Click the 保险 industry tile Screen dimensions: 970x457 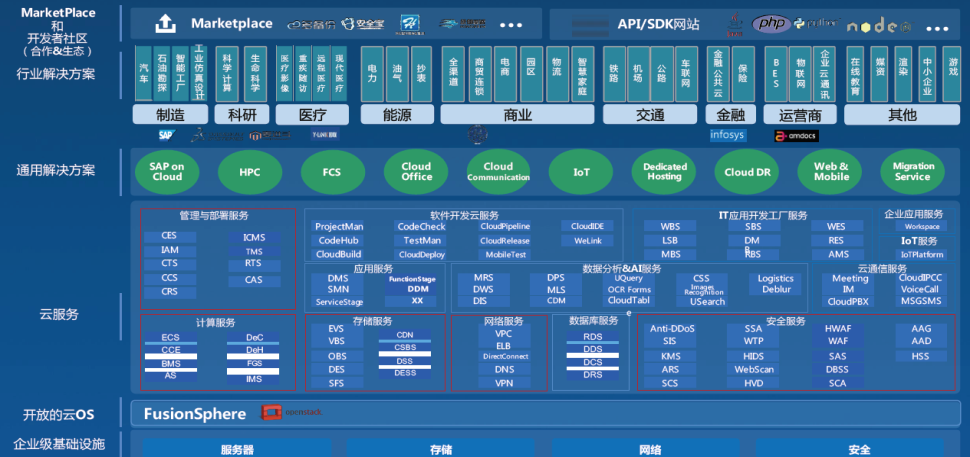(743, 74)
